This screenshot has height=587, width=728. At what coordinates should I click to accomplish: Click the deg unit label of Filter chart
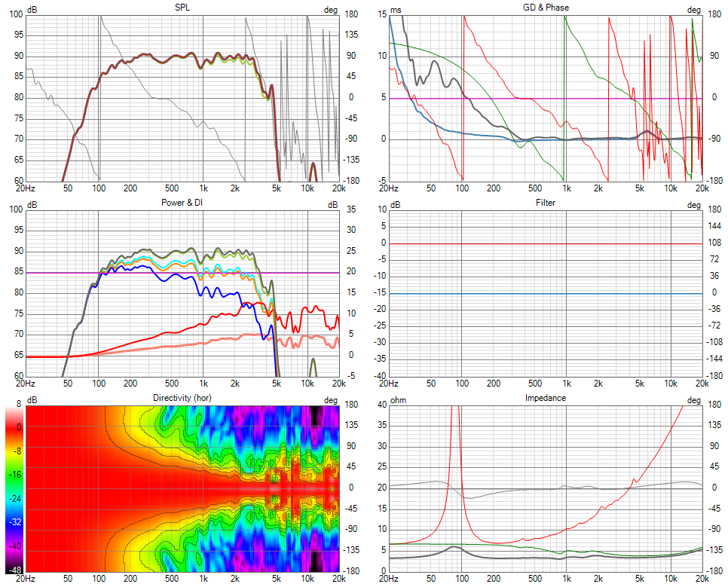[693, 205]
